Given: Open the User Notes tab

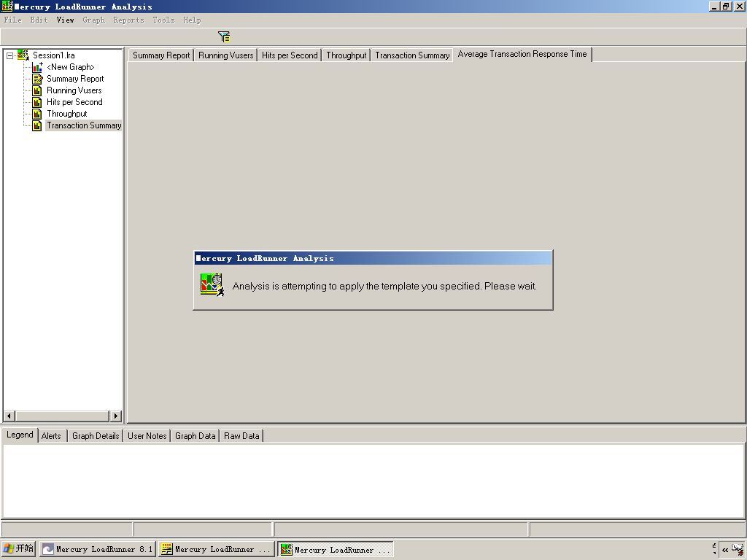Looking at the screenshot, I should point(147,436).
